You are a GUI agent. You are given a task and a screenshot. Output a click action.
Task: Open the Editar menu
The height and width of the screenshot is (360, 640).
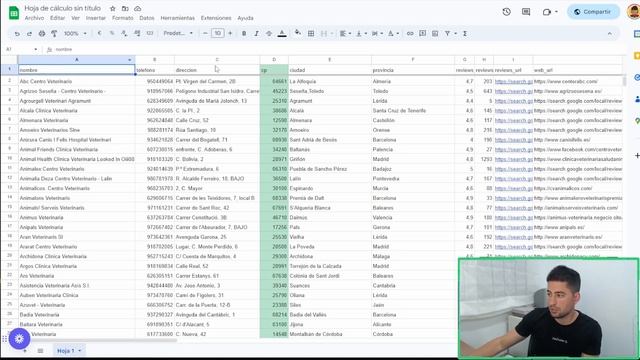pos(57,18)
